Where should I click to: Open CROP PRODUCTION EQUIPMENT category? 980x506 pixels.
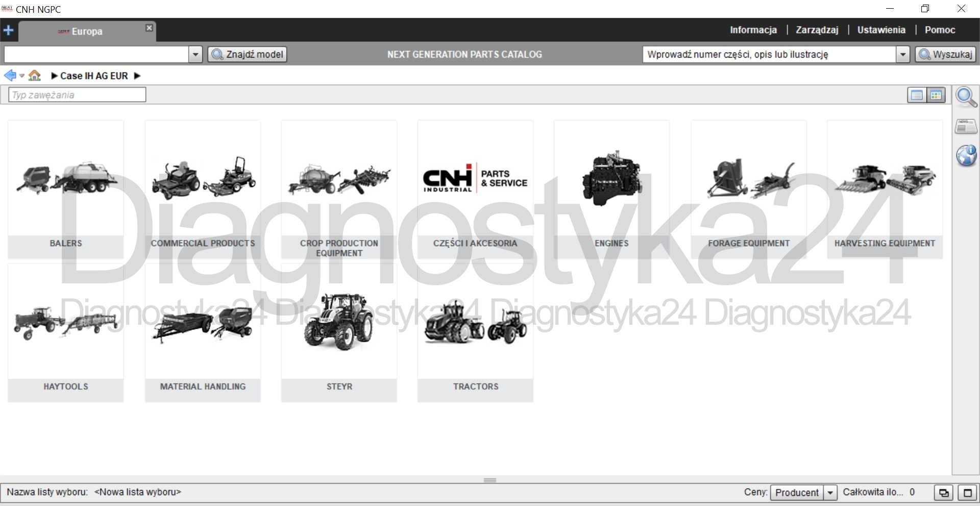tap(339, 189)
